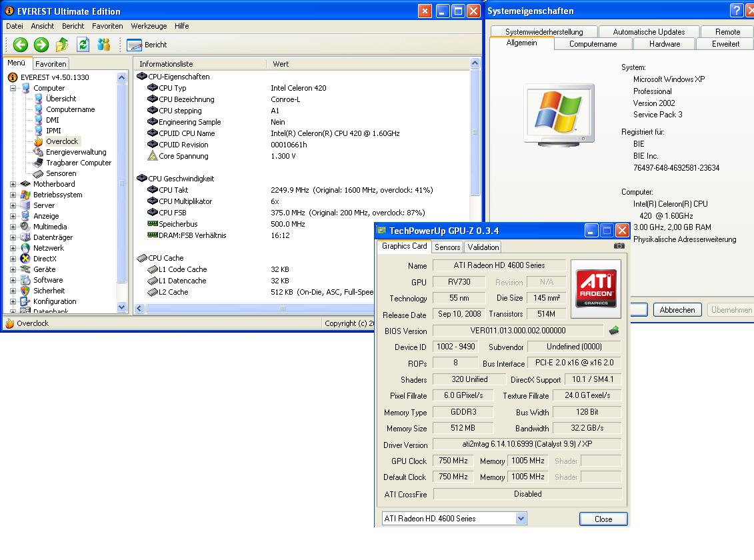Click the Up folder arrow toolbar icon

point(62,45)
